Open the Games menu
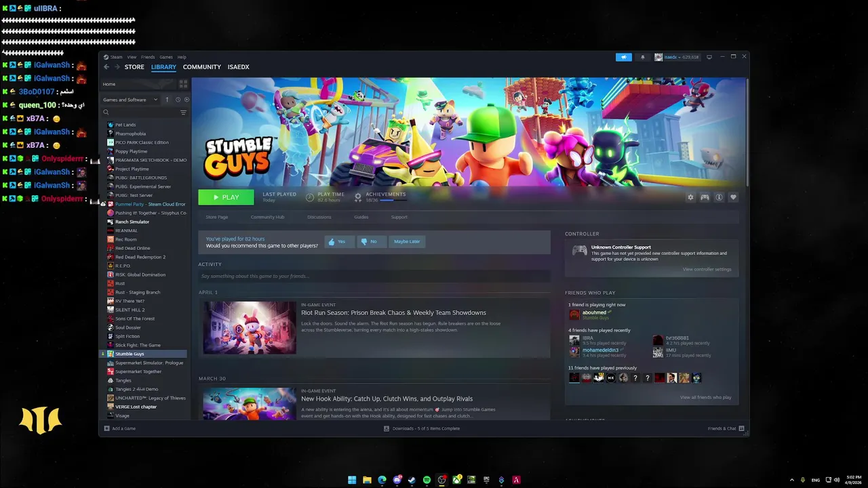 coord(166,57)
